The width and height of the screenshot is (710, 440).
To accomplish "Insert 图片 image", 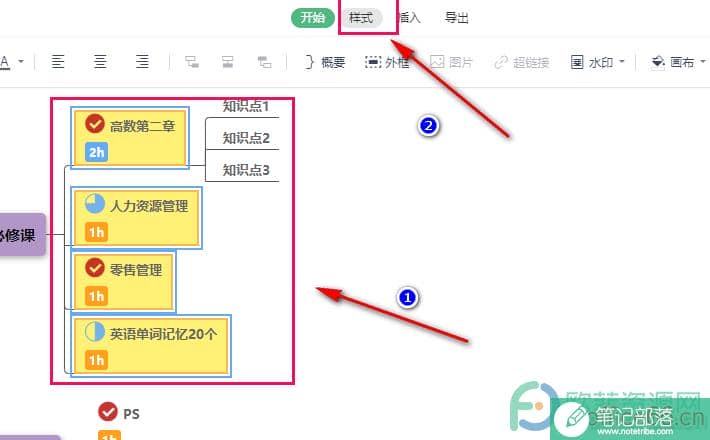I will [451, 62].
